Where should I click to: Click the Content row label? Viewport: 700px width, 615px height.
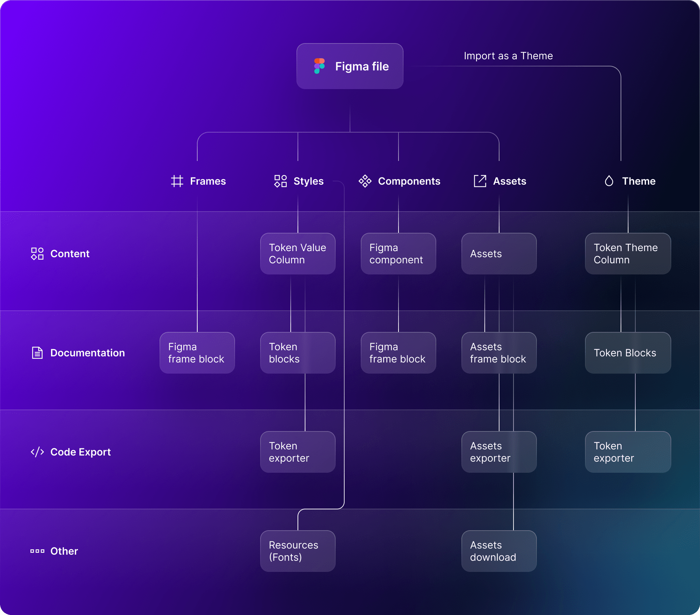[70, 254]
